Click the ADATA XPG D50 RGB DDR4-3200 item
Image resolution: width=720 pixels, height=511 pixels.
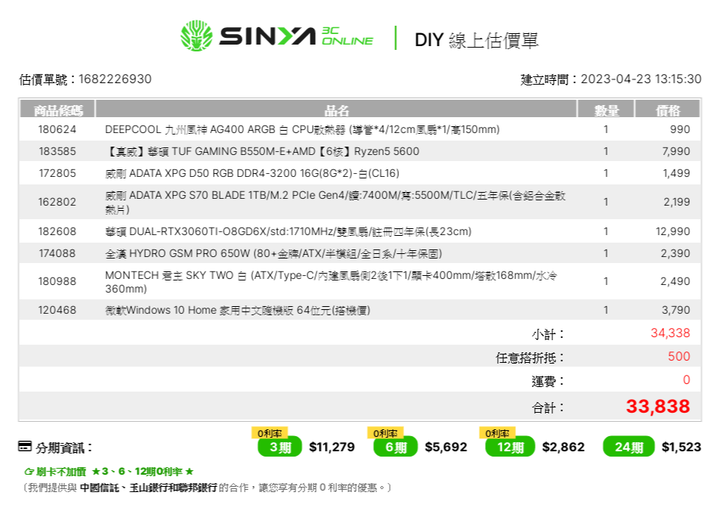(x=252, y=173)
